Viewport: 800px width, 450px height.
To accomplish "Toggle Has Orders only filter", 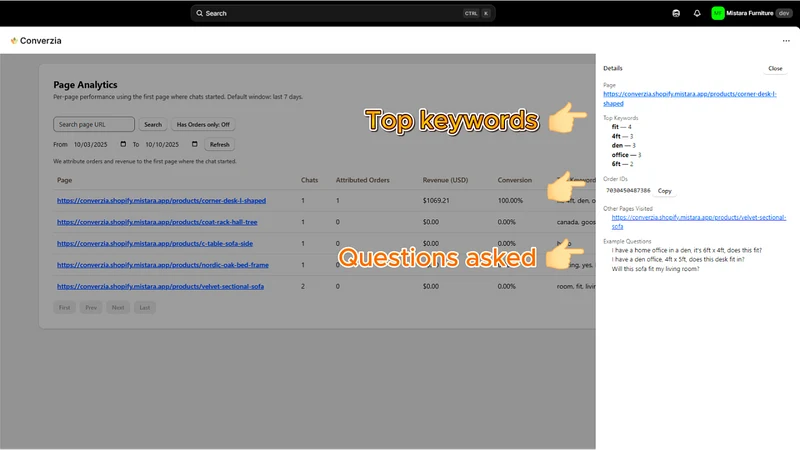I will pos(203,124).
